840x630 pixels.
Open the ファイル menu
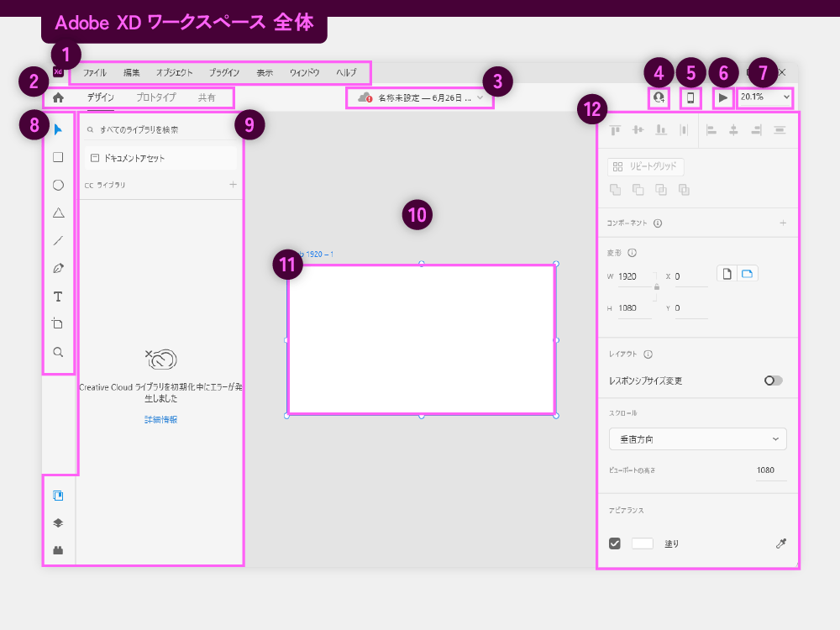pos(95,72)
